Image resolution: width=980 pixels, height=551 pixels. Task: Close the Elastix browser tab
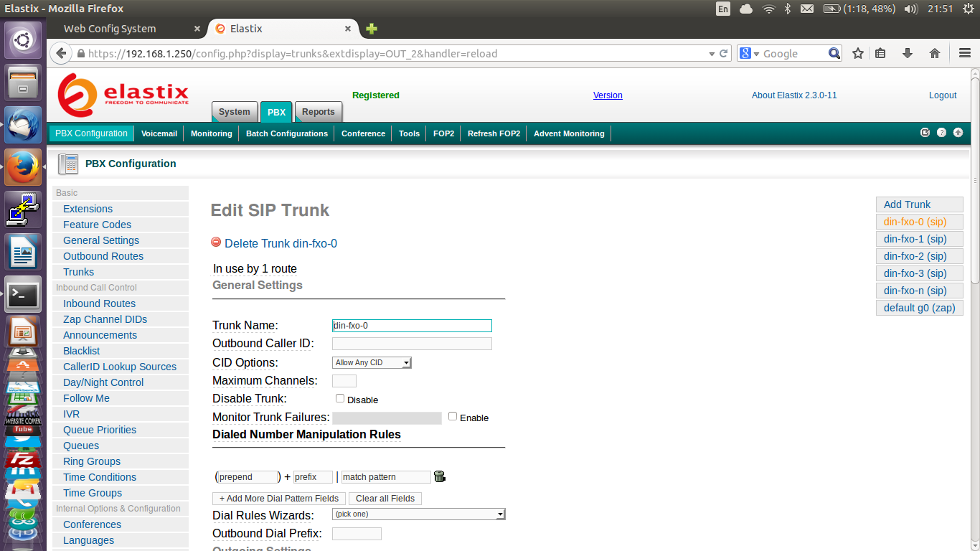click(348, 29)
